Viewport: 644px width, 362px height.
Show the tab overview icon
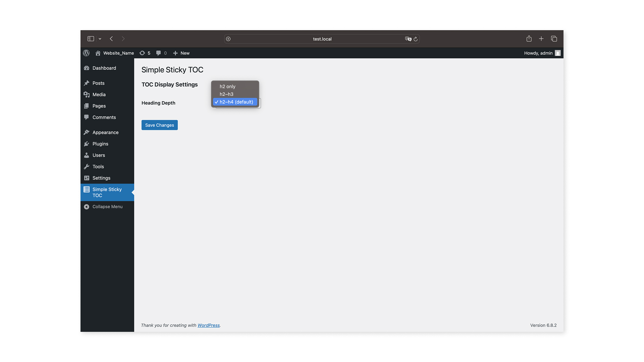click(554, 39)
